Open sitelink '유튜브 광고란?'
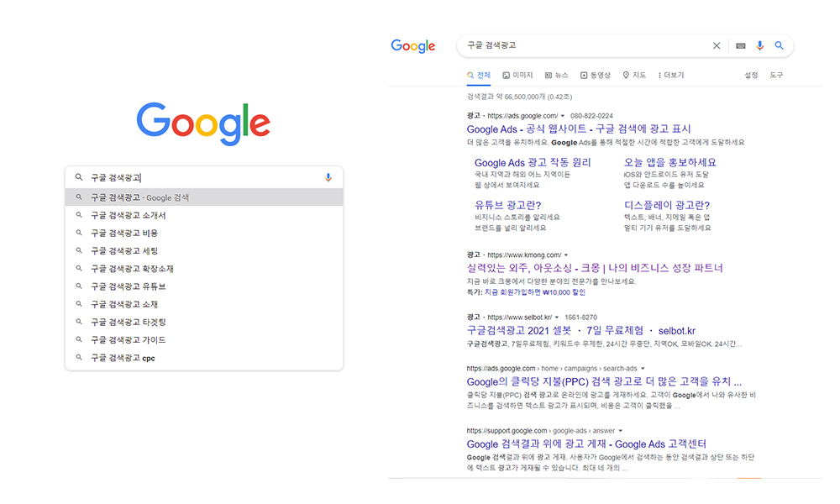The height and width of the screenshot is (504, 840). [508, 205]
